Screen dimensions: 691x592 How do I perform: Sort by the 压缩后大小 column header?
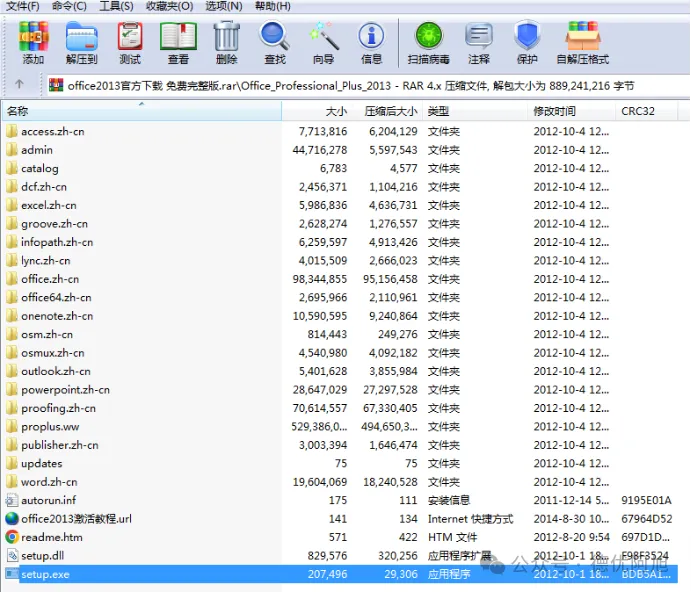387,111
